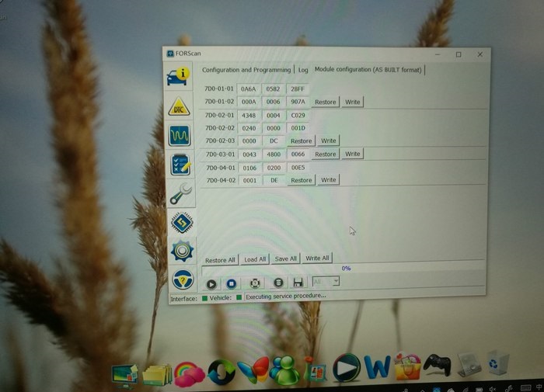Click the lifebuoy help icon in toolbar
The width and height of the screenshot is (544, 392).
click(255, 283)
